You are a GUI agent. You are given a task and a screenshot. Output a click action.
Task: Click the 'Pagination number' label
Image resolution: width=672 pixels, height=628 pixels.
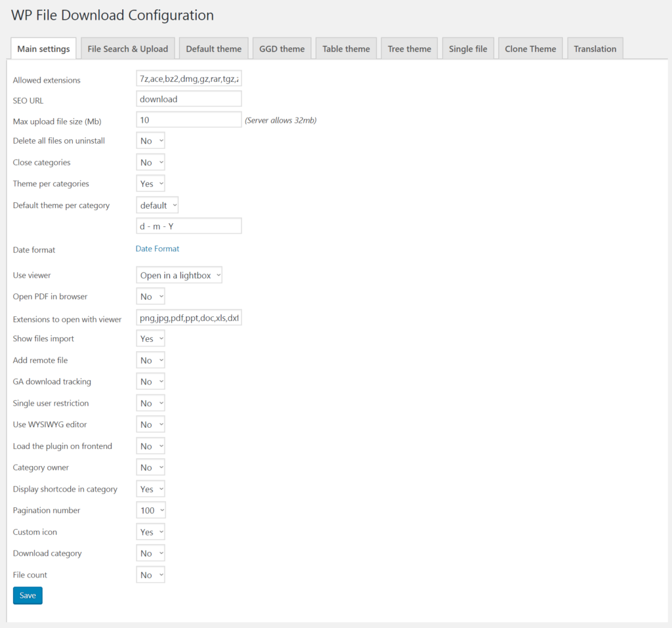click(47, 511)
